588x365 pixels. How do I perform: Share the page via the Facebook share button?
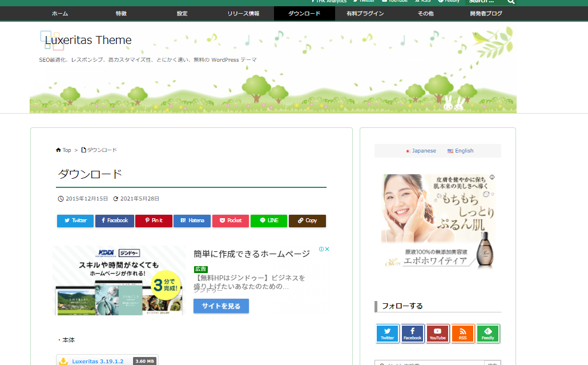[x=115, y=220]
